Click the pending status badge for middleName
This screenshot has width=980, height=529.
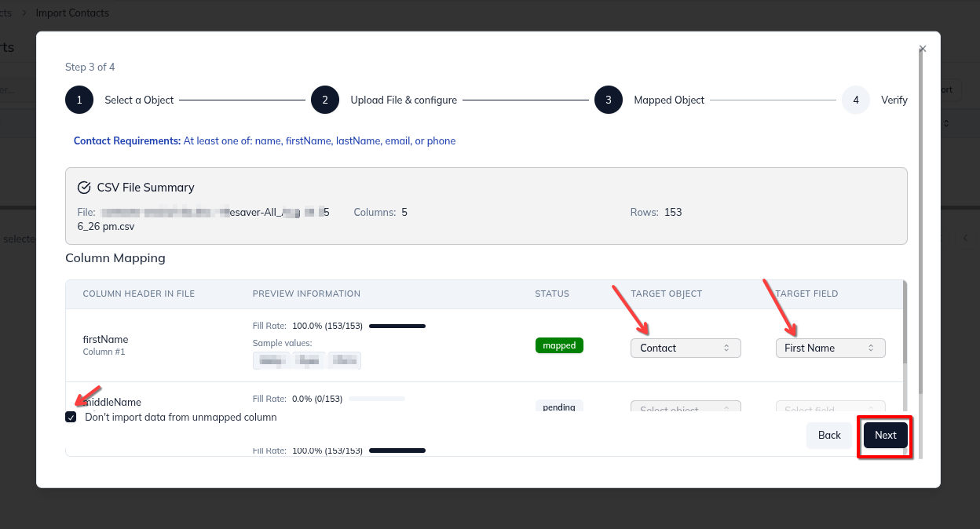tap(559, 407)
